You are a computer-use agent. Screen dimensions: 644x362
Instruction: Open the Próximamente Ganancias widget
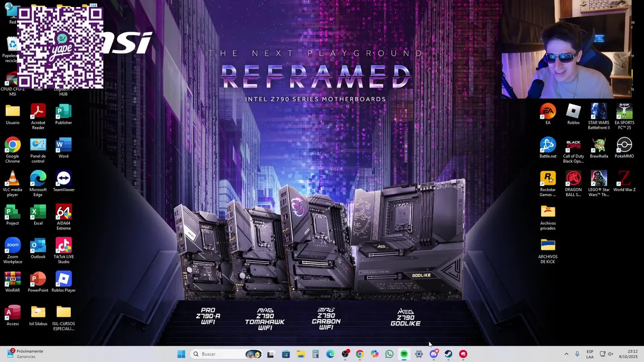25,354
